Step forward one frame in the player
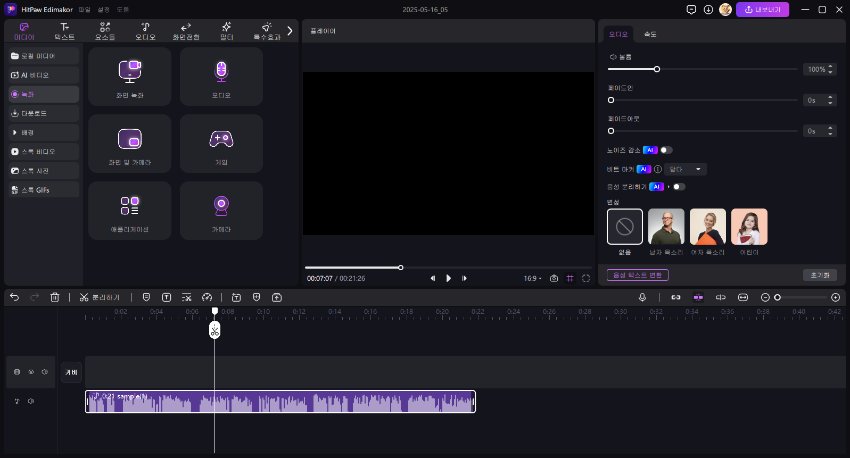Image resolution: width=850 pixels, height=458 pixels. pos(465,278)
